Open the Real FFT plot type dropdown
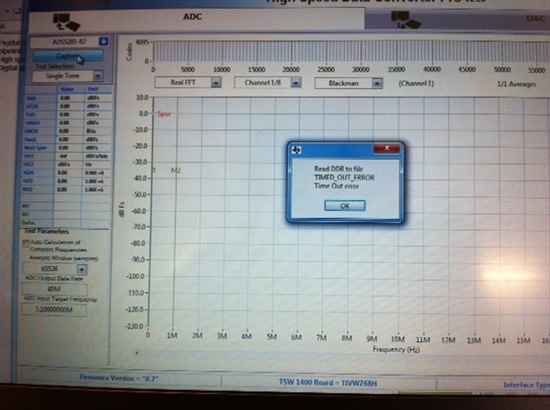Viewport: 550px width, 410px height. tap(216, 82)
